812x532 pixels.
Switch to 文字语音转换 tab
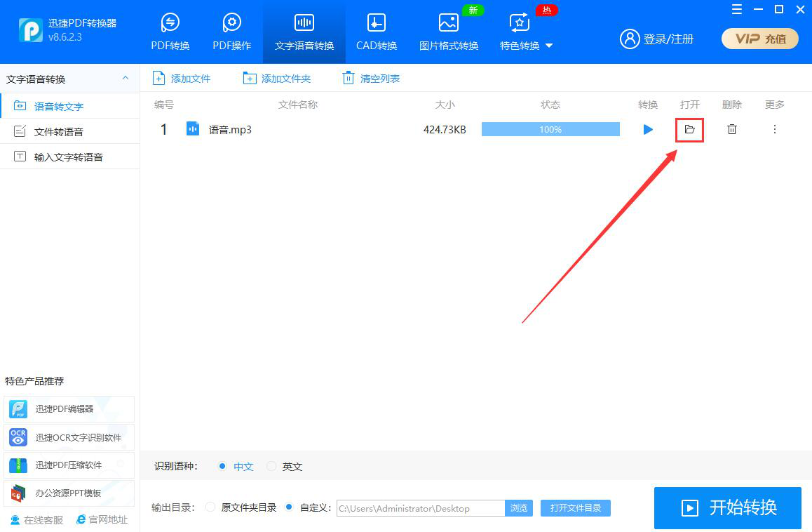click(x=304, y=32)
